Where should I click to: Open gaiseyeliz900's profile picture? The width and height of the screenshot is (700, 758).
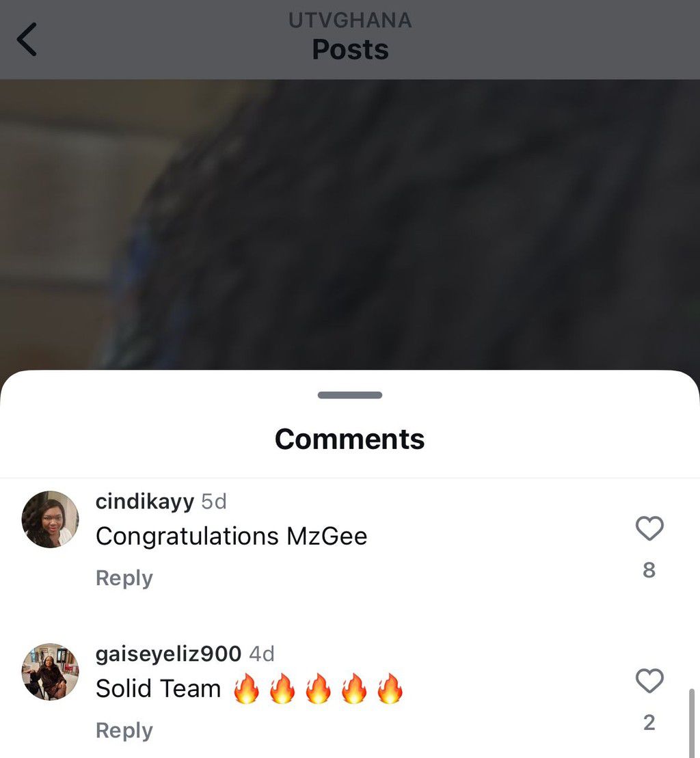(51, 671)
